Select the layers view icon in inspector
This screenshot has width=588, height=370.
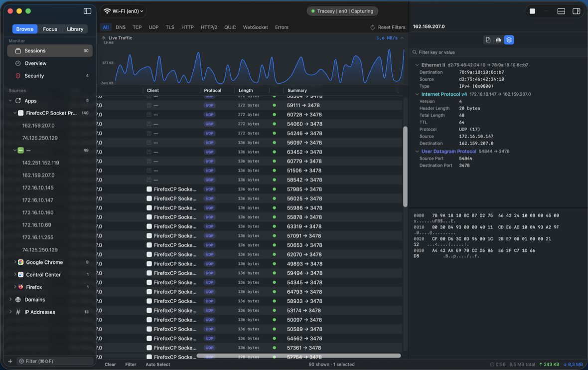pos(509,40)
